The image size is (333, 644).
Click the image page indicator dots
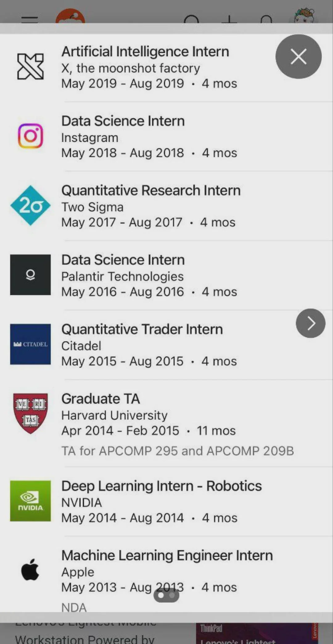tap(166, 595)
